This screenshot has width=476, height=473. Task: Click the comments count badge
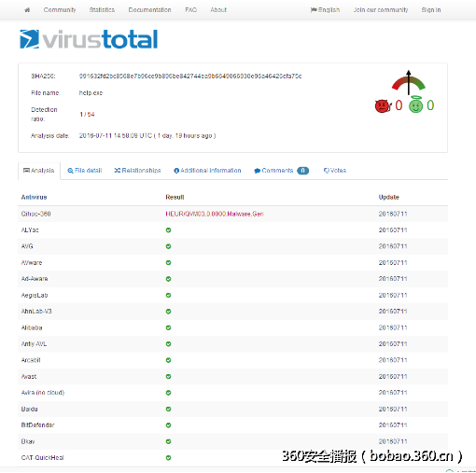302,171
